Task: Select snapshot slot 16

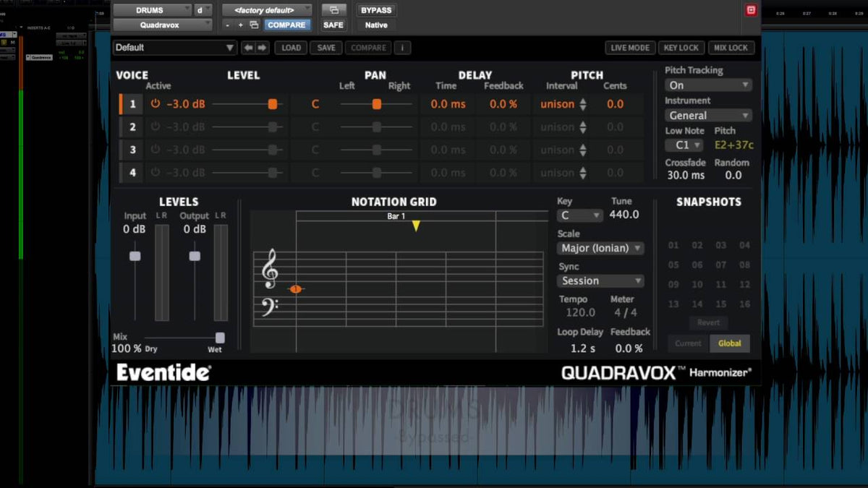Action: 744,304
